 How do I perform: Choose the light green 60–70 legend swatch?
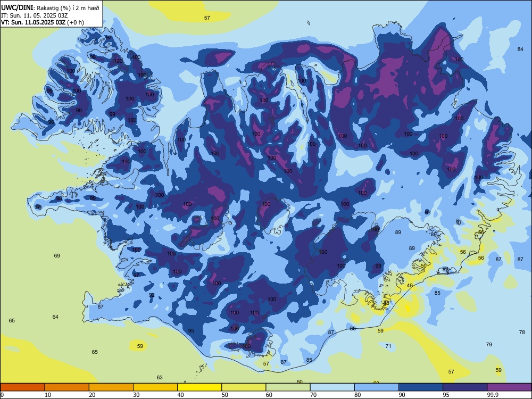[x=288, y=387]
